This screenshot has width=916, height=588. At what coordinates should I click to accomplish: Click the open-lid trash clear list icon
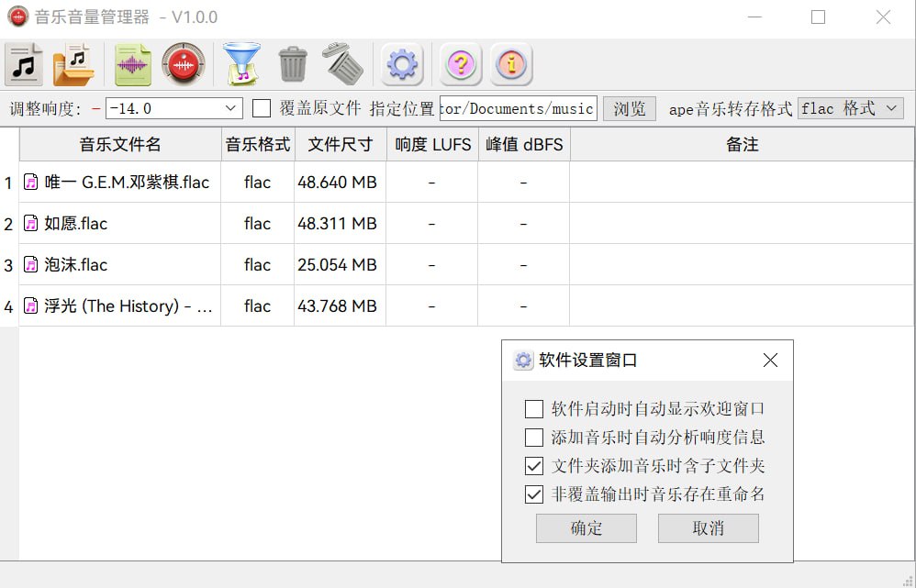343,63
